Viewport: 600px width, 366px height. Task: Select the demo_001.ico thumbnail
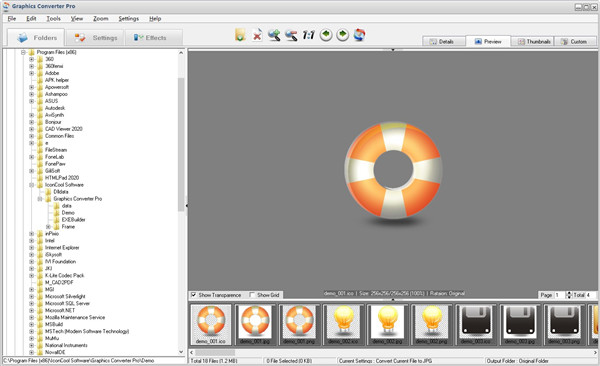[x=211, y=325]
